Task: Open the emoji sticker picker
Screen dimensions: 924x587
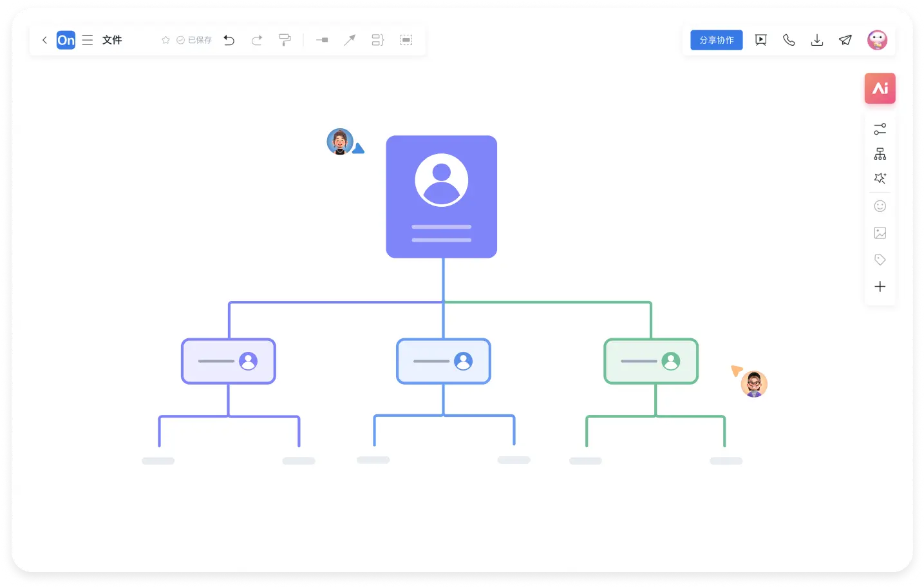Action: [x=880, y=206]
